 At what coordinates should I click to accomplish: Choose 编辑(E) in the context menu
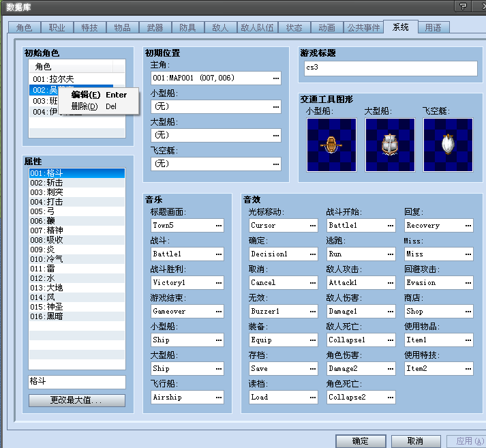[x=99, y=95]
